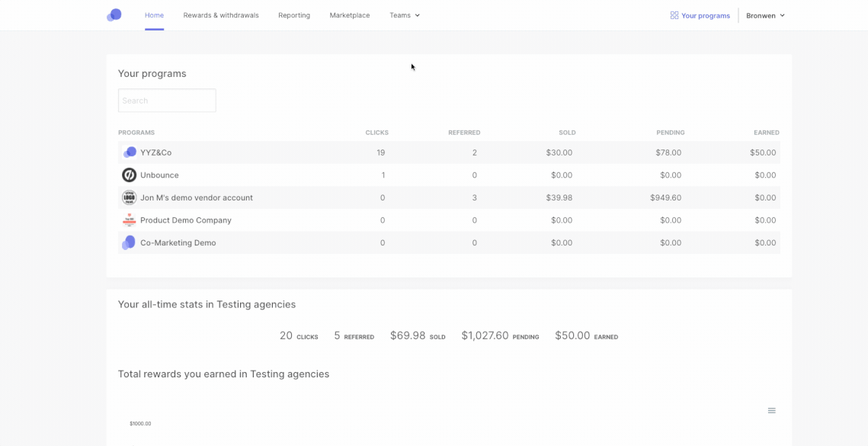Click the Unbounce program logo
868x446 pixels.
[130, 175]
